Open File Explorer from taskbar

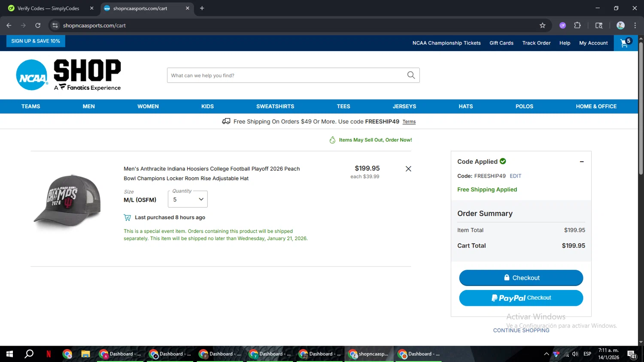coord(85,354)
